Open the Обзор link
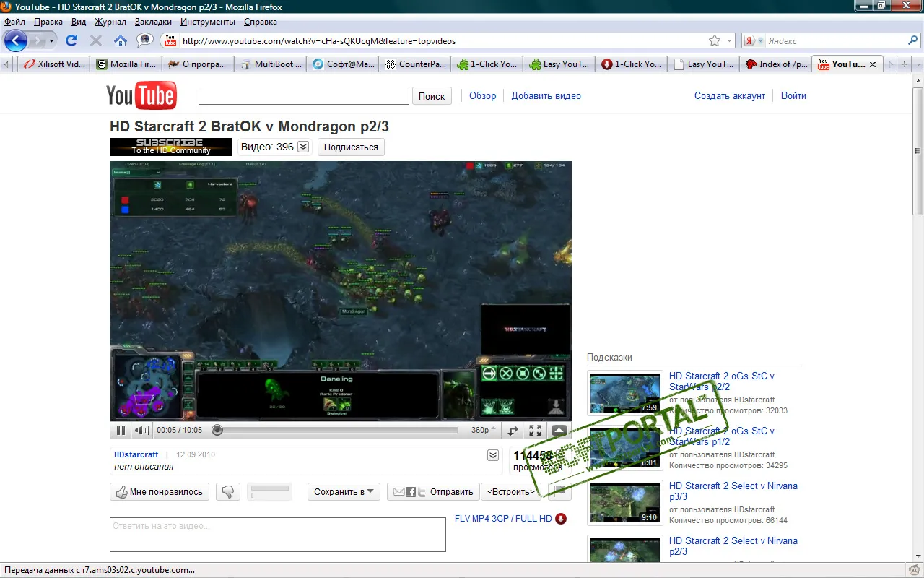The height and width of the screenshot is (578, 924). coord(483,95)
